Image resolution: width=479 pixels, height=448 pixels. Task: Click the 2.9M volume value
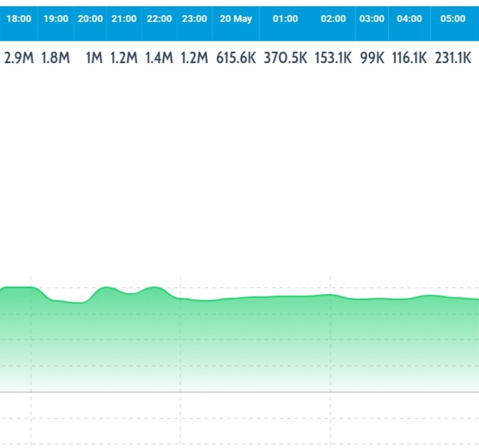pyautogui.click(x=19, y=58)
